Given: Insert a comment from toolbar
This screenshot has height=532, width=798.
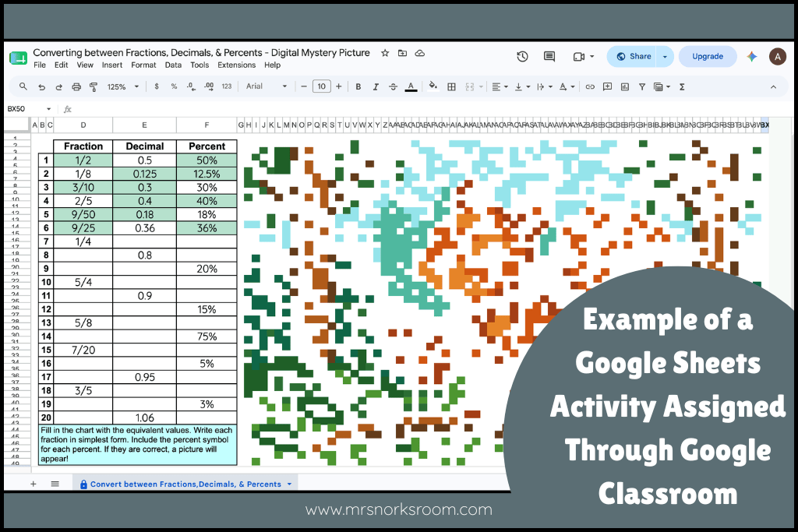Looking at the screenshot, I should (x=607, y=87).
